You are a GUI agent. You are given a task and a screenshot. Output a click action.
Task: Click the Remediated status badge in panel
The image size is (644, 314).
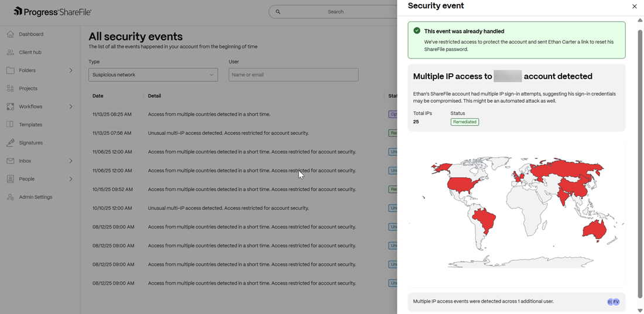pos(464,122)
